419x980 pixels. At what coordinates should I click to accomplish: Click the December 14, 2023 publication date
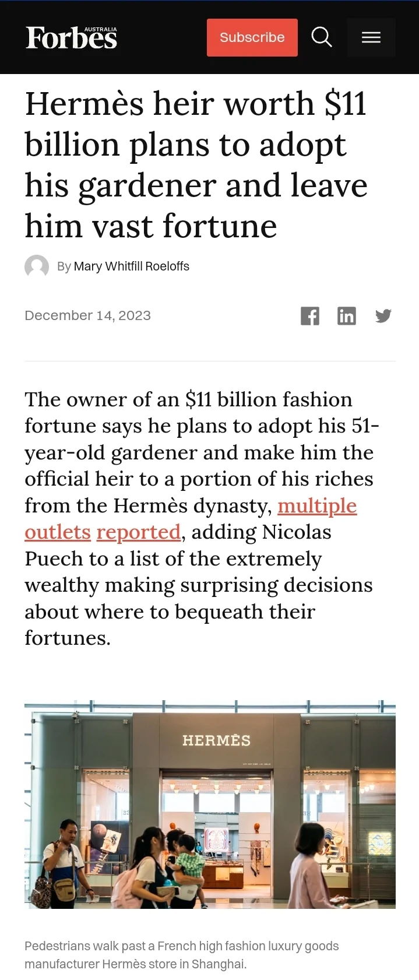coord(87,315)
